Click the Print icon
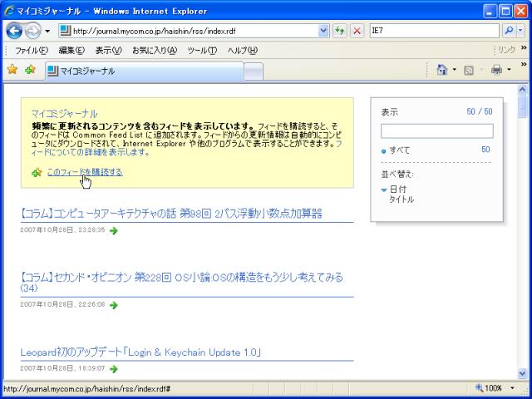 pyautogui.click(x=496, y=70)
